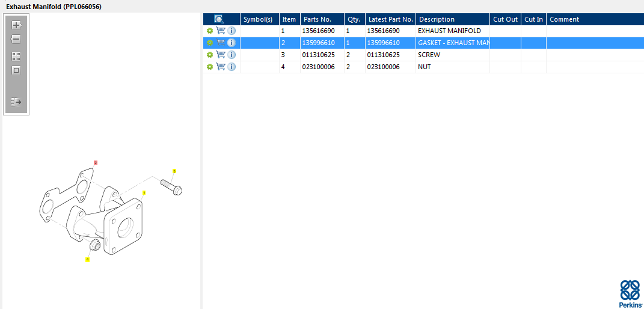Click the four-square grid view icon
Viewport: 644px width, 309px height.
[16, 57]
